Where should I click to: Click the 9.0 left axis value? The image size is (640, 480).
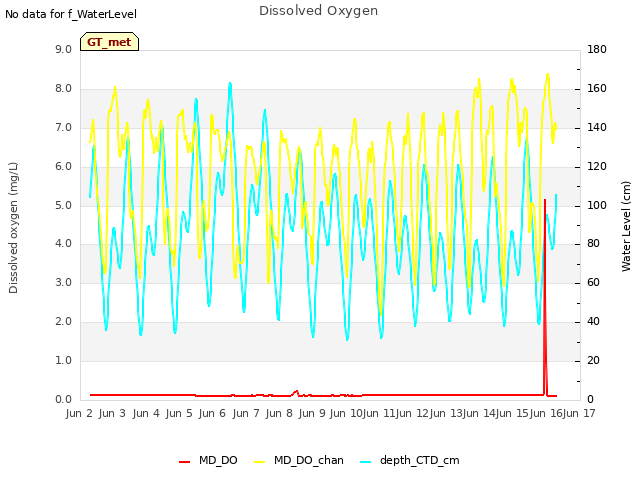point(63,49)
